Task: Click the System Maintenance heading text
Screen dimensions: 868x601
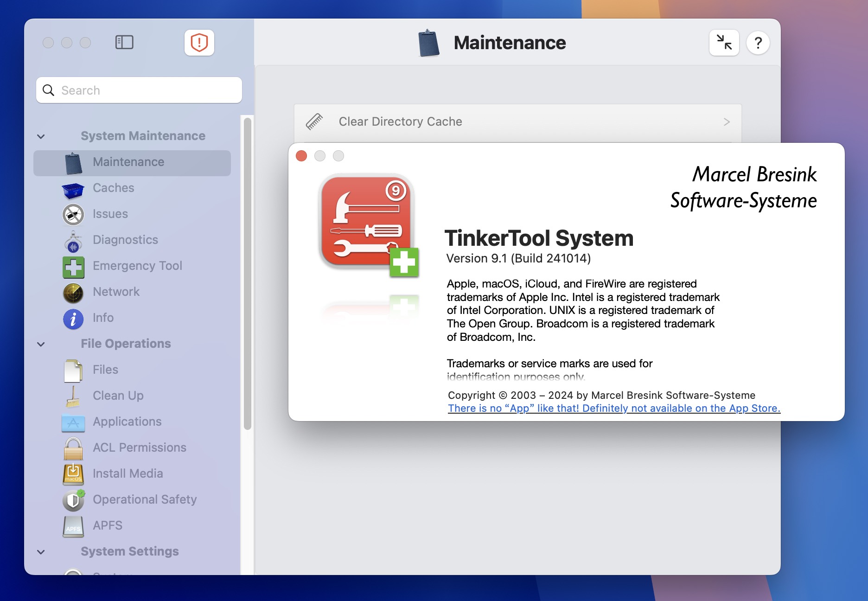Action: coord(143,136)
